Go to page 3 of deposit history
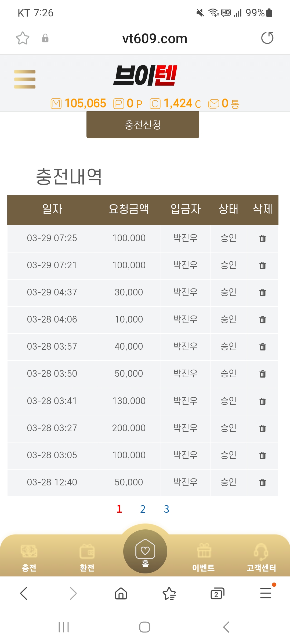This screenshot has width=290, height=644. click(x=166, y=509)
